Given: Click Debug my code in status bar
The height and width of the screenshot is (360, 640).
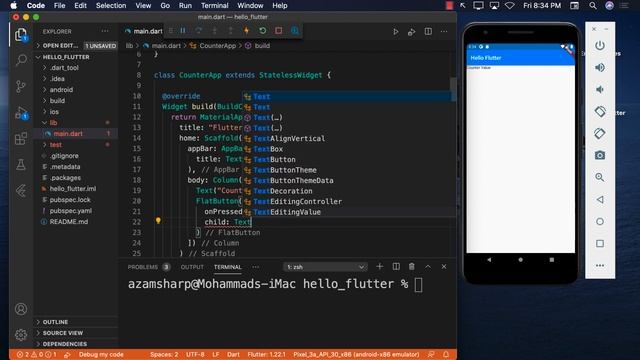Looking at the screenshot, I should 101,354.
